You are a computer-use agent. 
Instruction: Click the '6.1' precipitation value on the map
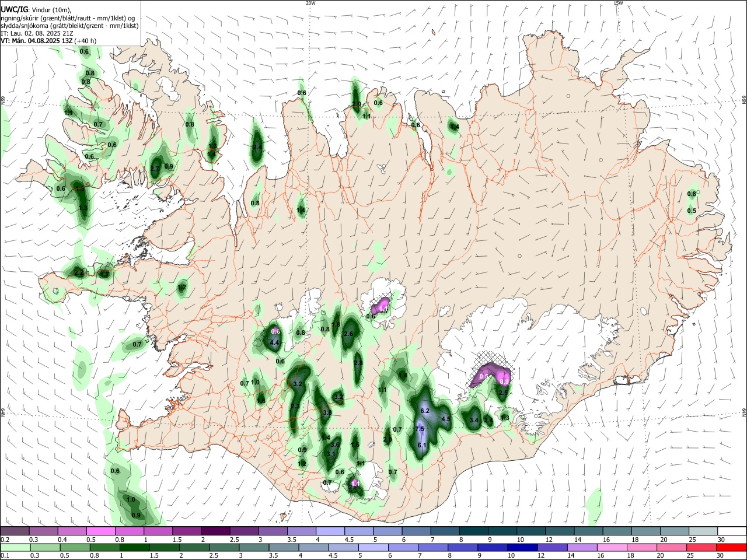(x=422, y=445)
